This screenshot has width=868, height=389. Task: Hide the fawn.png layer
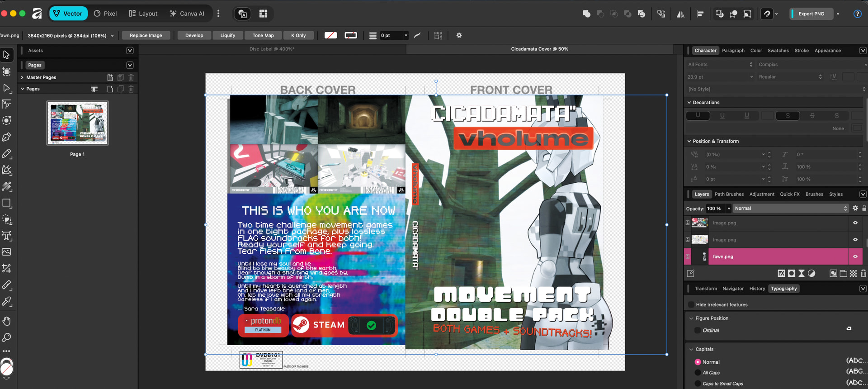[855, 256]
